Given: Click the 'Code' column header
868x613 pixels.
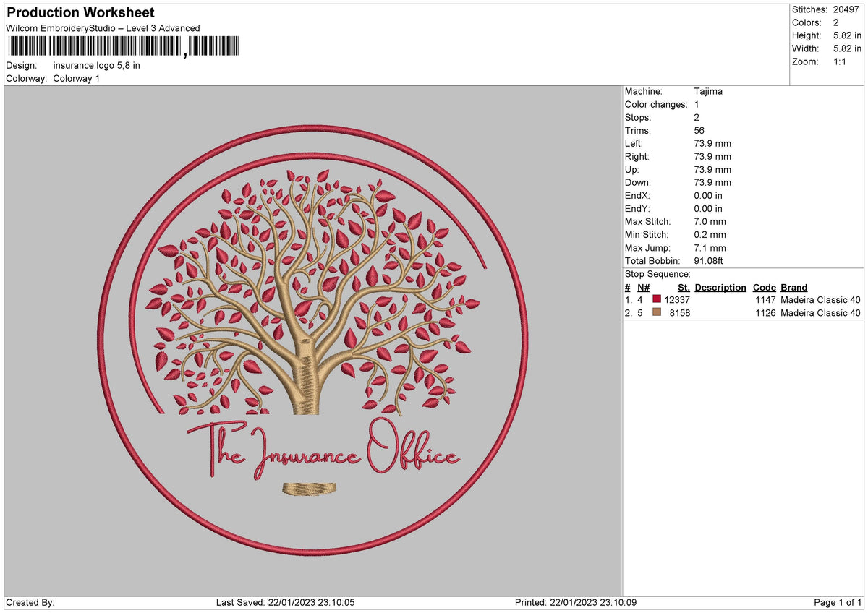Looking at the screenshot, I should [764, 287].
